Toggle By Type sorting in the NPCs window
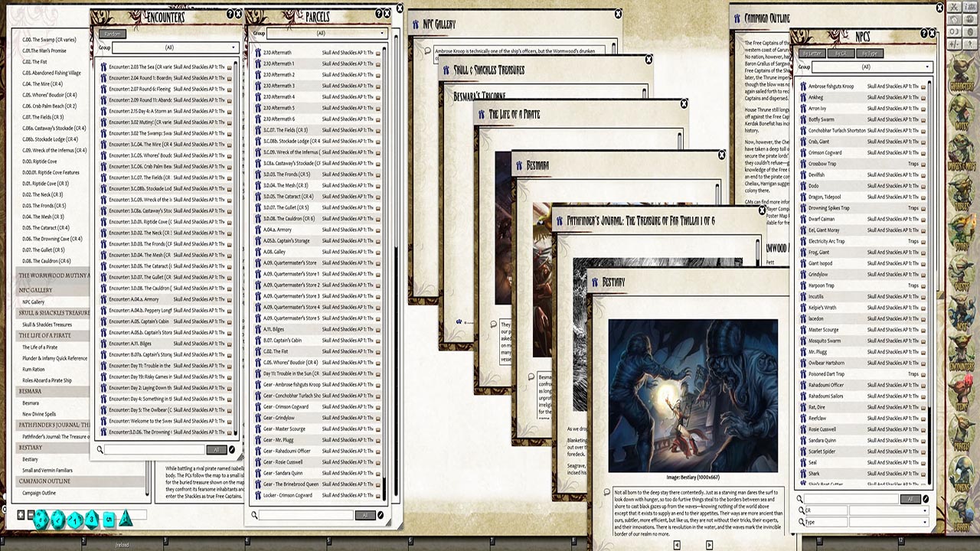980x551 pixels. coord(870,54)
